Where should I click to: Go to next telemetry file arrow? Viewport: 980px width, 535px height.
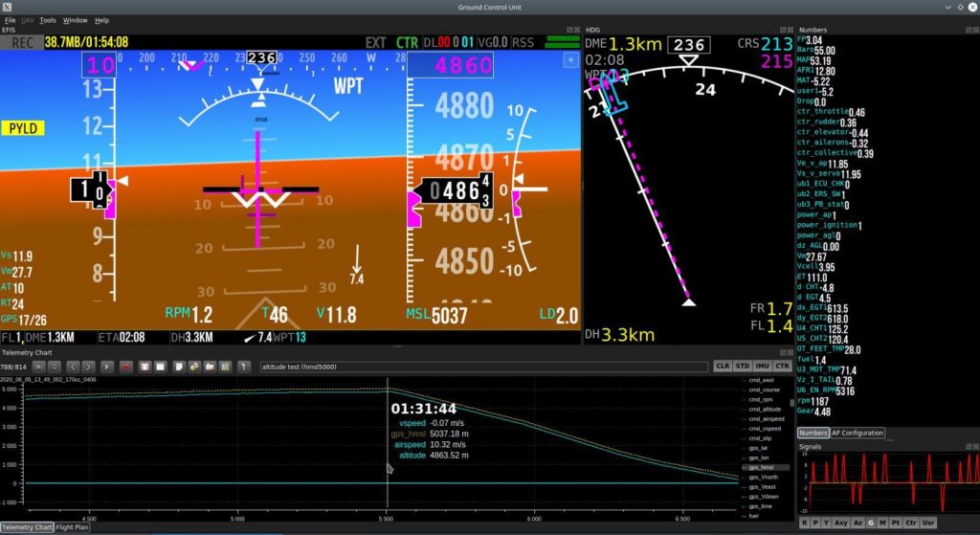click(88, 367)
